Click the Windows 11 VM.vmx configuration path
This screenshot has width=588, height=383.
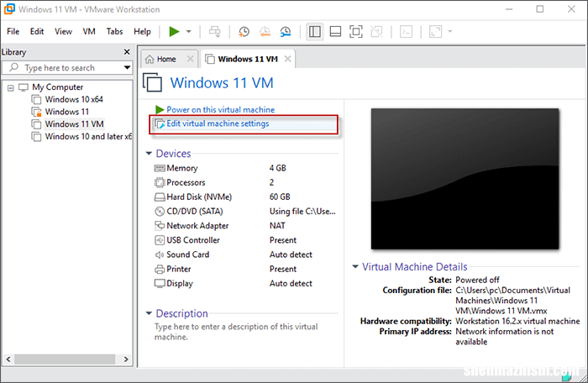[512, 301]
